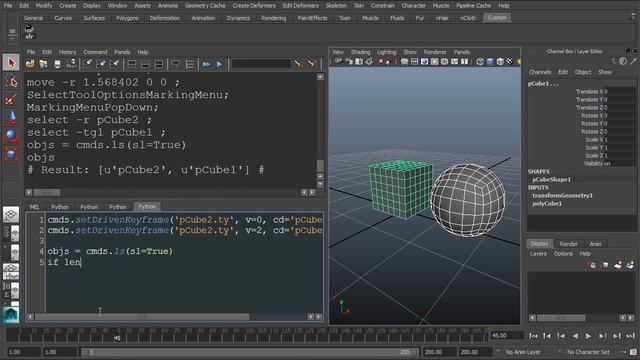640x360 pixels.
Task: Click Source script folder icon
Action: coord(43,64)
